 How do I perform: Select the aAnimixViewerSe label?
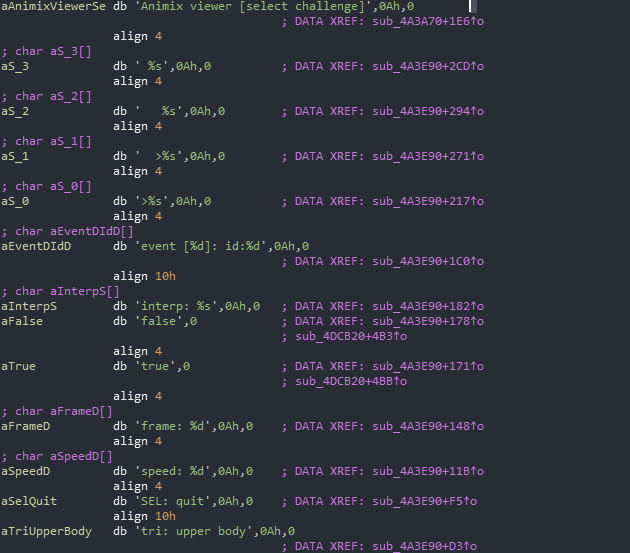53,6
